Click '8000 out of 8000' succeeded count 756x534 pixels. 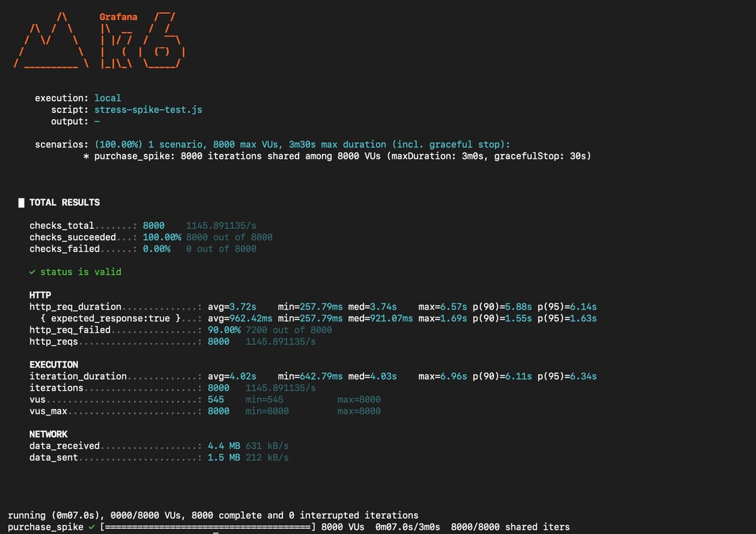point(229,237)
